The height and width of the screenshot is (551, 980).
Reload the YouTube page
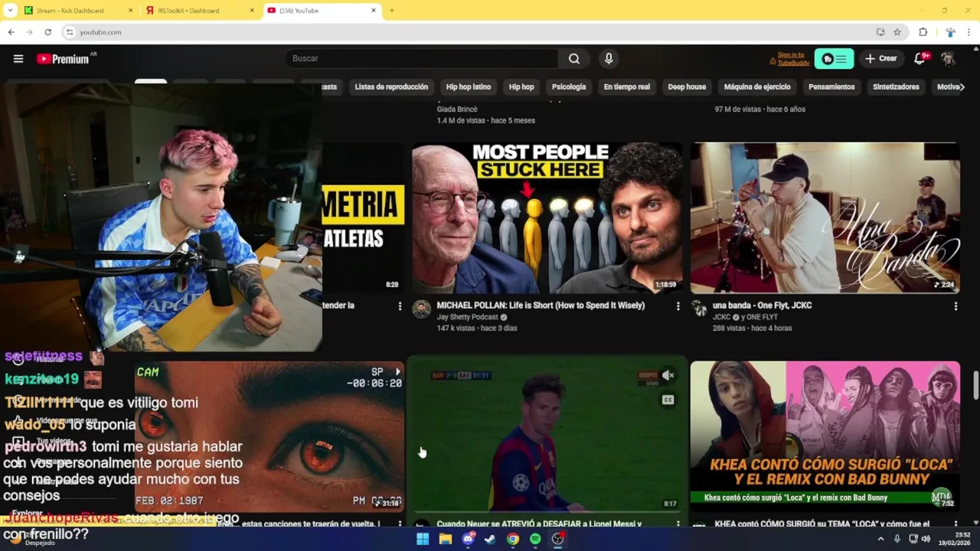[x=47, y=32]
